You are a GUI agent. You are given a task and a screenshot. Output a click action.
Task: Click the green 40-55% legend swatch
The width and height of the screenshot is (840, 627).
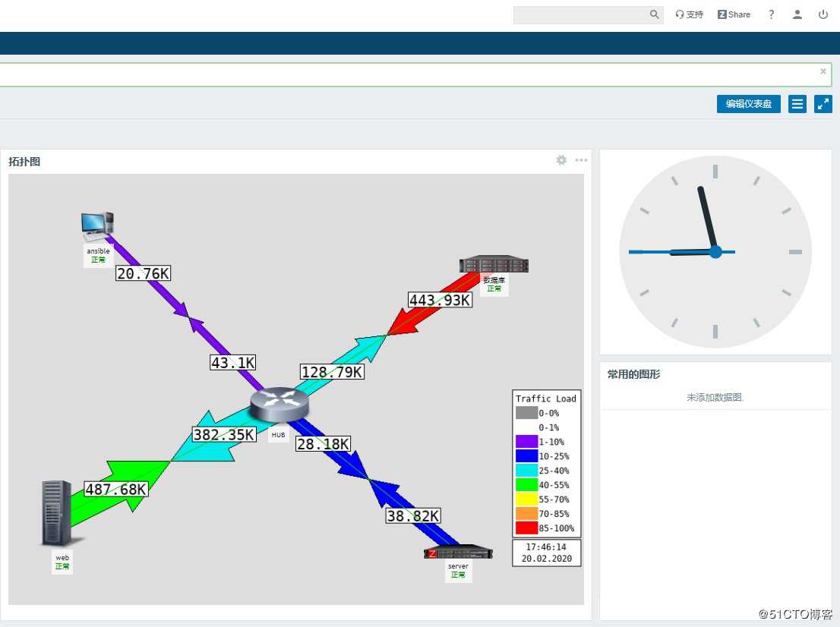(x=526, y=484)
